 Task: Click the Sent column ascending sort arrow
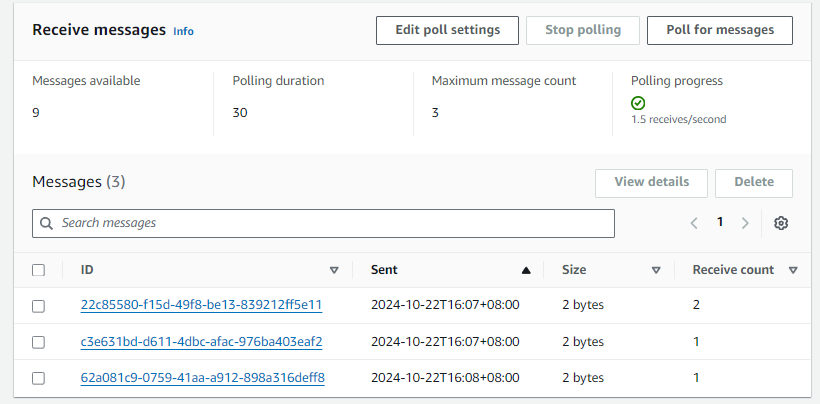coord(526,270)
